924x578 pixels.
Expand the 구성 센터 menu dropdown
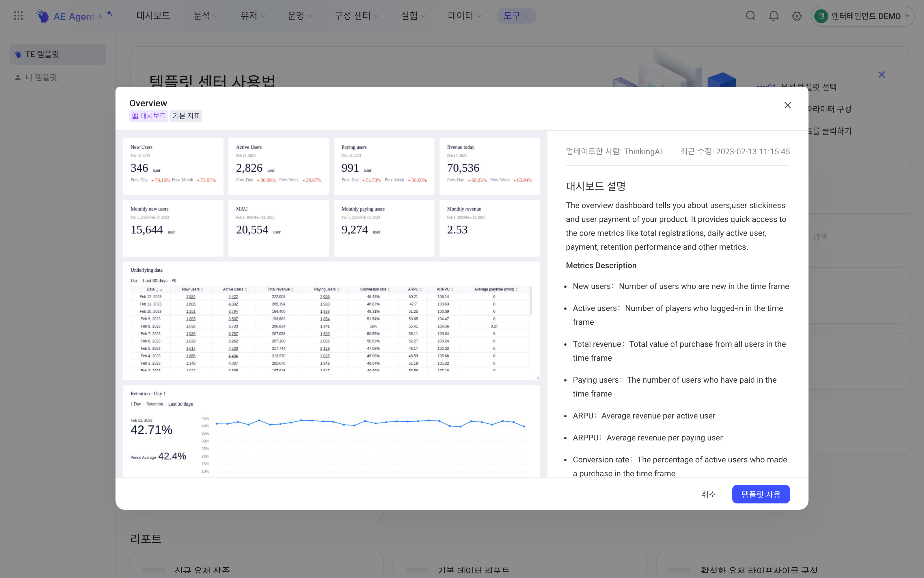coord(356,16)
